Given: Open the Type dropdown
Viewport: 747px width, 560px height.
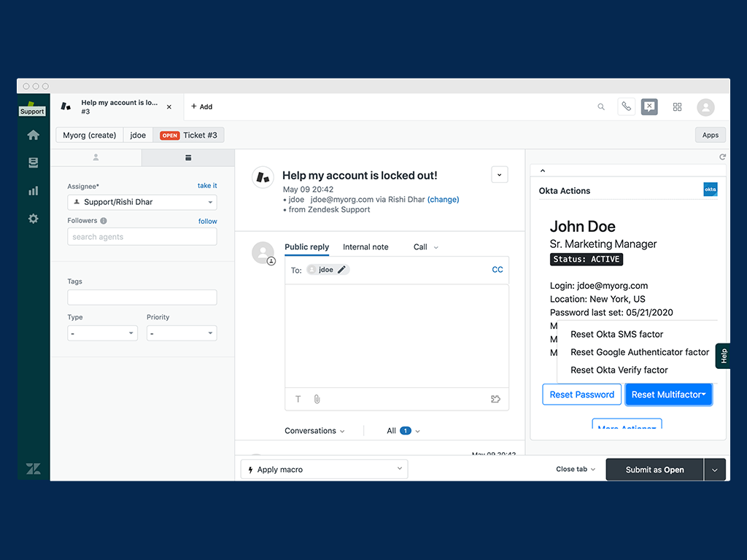Looking at the screenshot, I should point(102,333).
